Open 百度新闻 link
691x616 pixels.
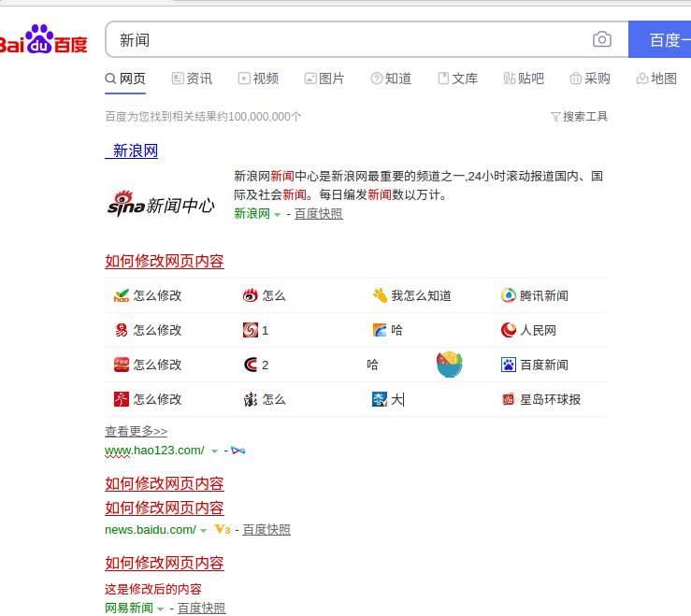point(544,365)
